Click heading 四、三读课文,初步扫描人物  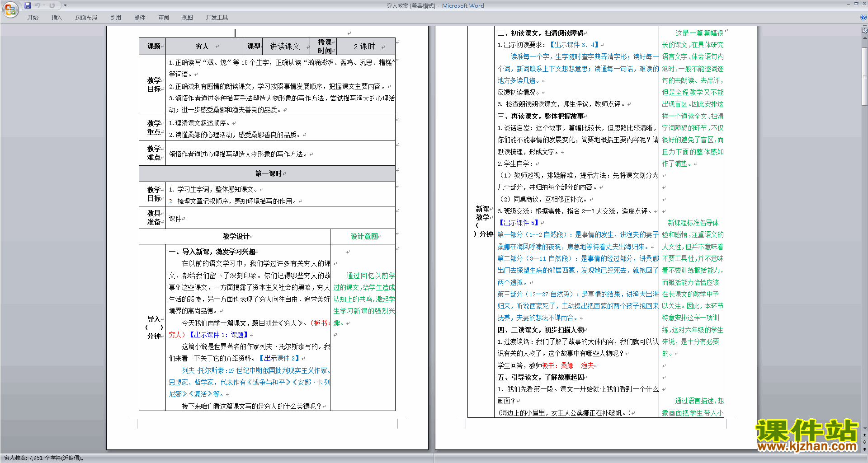(540, 330)
